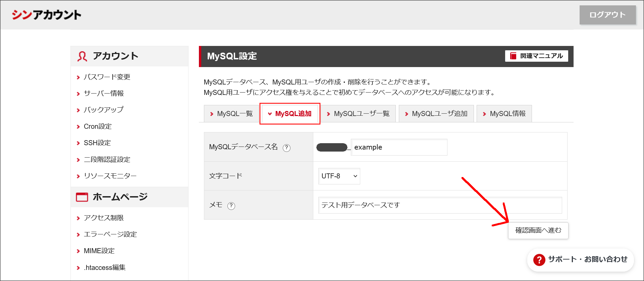644x281 pixels.
Task: Click the メモ text field
Action: [x=440, y=205]
